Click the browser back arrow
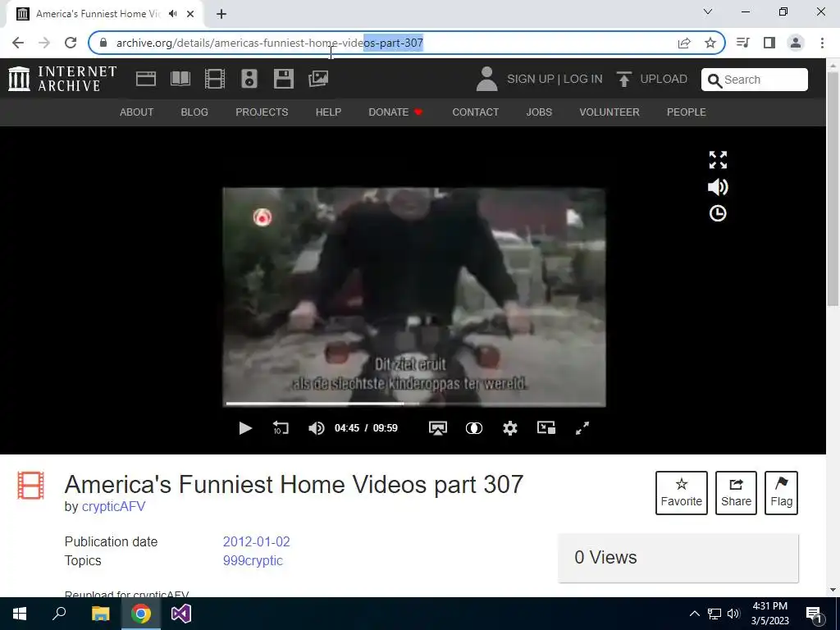This screenshot has height=630, width=840. 18,43
